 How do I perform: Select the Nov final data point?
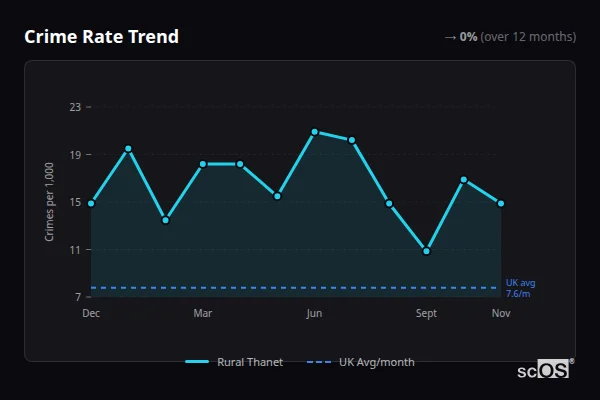pyautogui.click(x=501, y=204)
